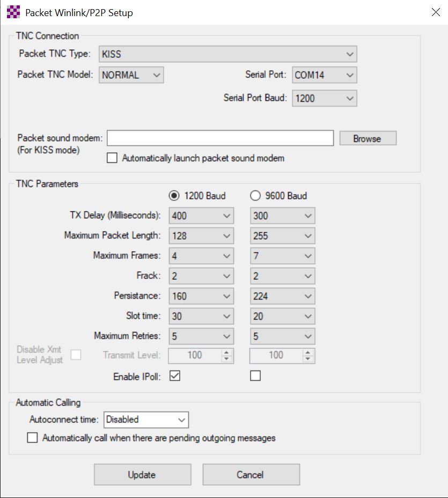The image size is (448, 498).
Task: Select the 1200 Baud radio button
Action: click(174, 196)
